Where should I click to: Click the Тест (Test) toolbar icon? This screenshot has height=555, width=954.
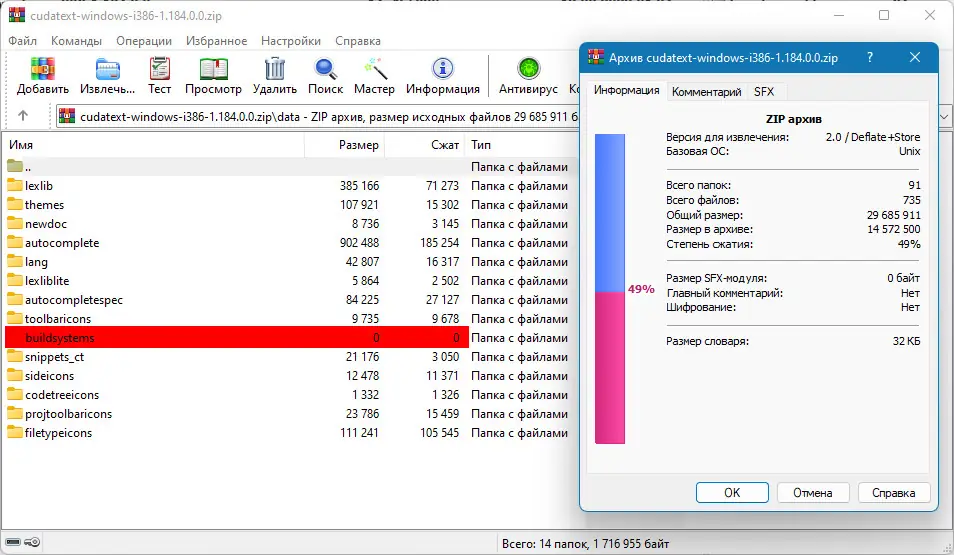tap(159, 69)
